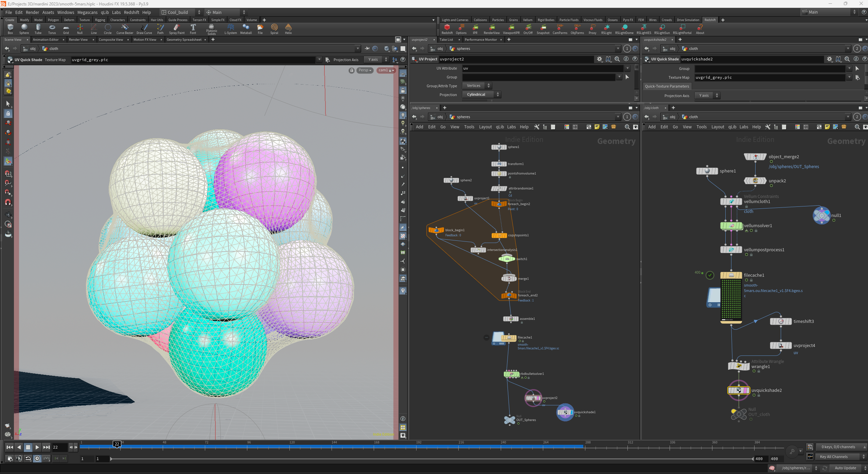Open the Persp viewport menu
868x474 pixels.
[x=365, y=70]
